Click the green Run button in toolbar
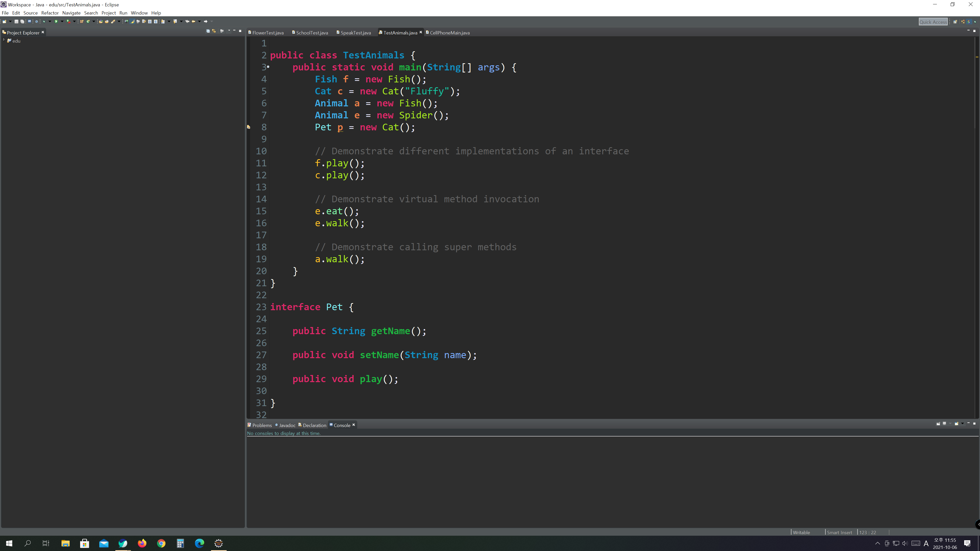 (56, 21)
